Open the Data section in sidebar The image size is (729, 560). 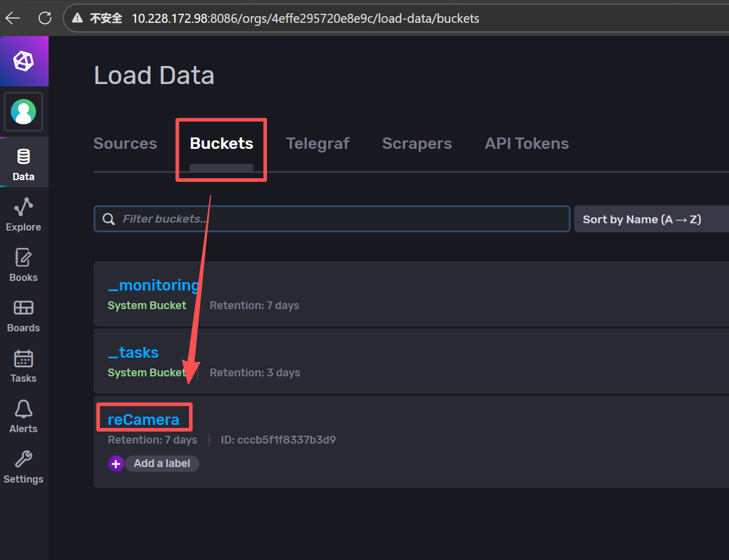tap(23, 163)
